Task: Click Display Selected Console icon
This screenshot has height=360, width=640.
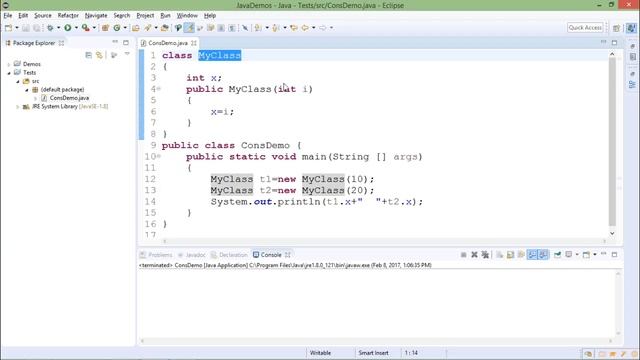Action: pyautogui.click(x=569, y=255)
